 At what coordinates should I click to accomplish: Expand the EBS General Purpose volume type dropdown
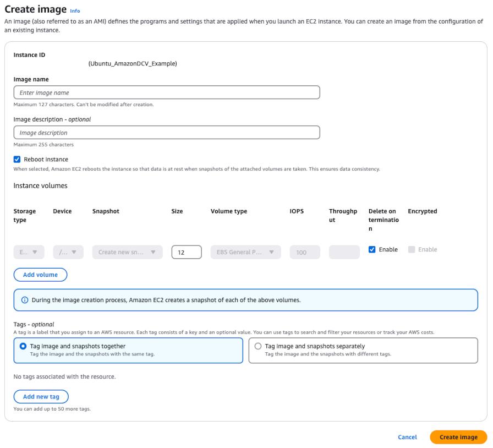pos(245,252)
